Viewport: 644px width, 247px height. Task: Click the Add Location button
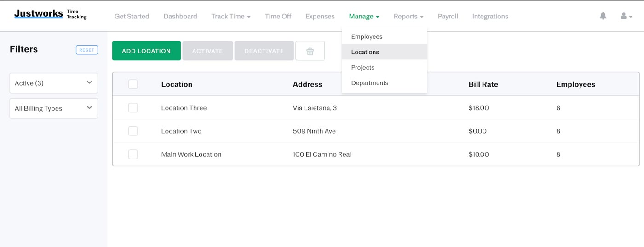146,51
